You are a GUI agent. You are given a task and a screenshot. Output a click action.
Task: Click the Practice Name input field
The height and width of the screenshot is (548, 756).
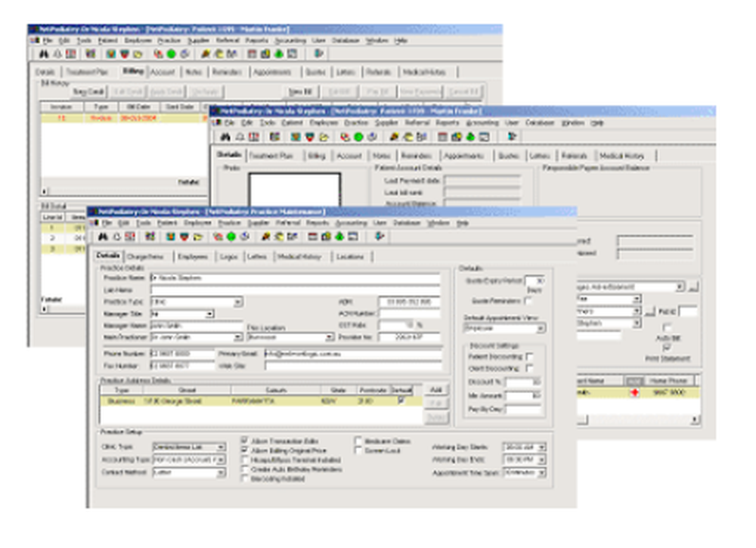(295, 278)
